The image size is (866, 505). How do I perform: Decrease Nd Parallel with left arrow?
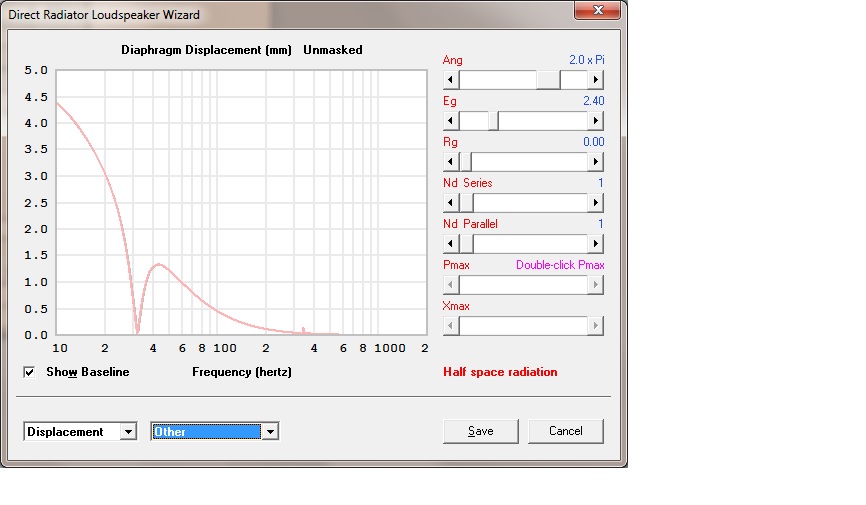coord(451,243)
